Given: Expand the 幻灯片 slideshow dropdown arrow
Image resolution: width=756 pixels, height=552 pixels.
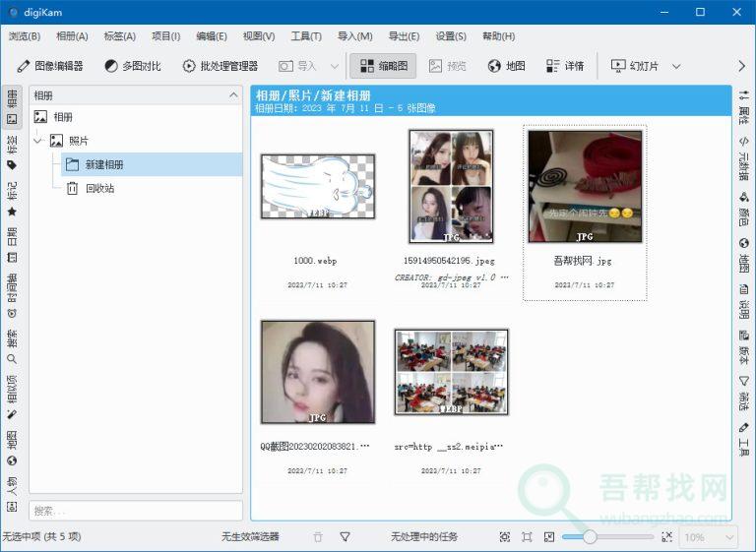Looking at the screenshot, I should [x=676, y=66].
